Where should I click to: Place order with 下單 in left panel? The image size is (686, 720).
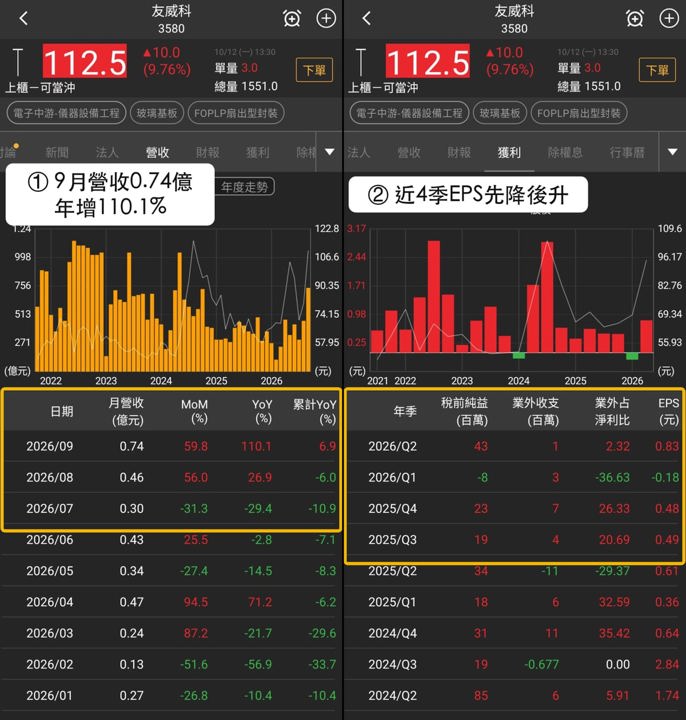pyautogui.click(x=315, y=70)
